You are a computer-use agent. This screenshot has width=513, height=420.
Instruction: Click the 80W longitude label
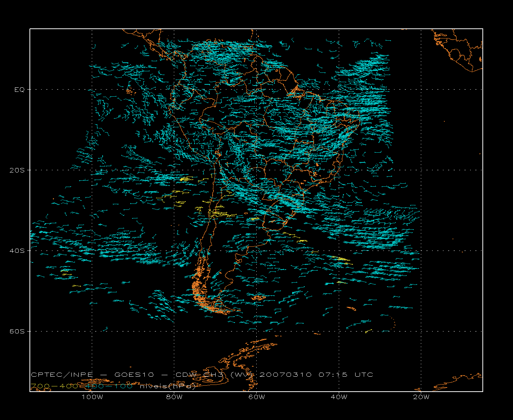pyautogui.click(x=174, y=397)
